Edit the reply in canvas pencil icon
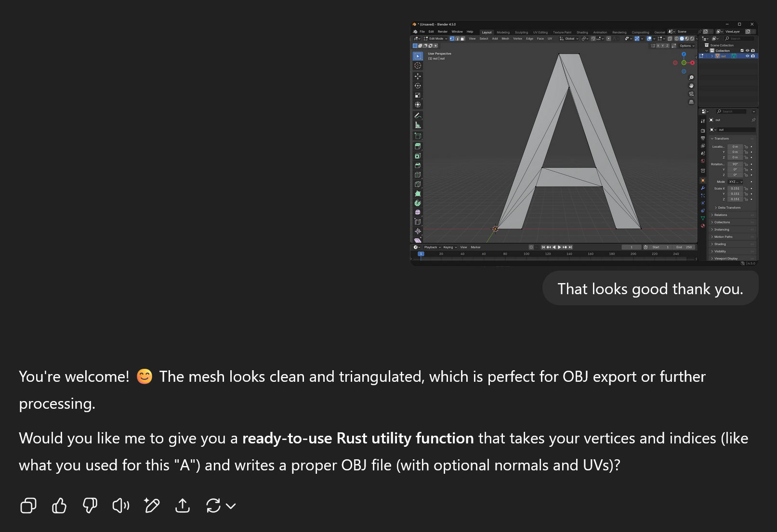Viewport: 777px width, 532px height. tap(152, 506)
